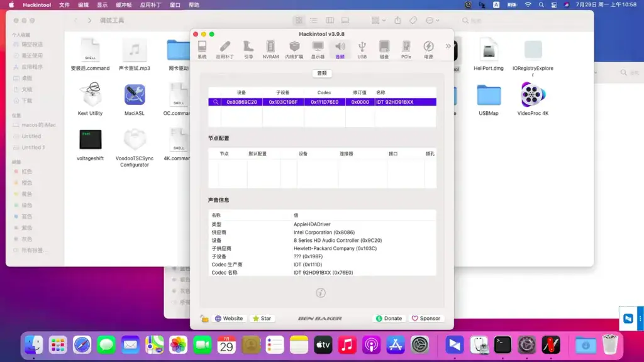This screenshot has height=362, width=644.
Task: Click Finder share button in toolbar
Action: 397,21
